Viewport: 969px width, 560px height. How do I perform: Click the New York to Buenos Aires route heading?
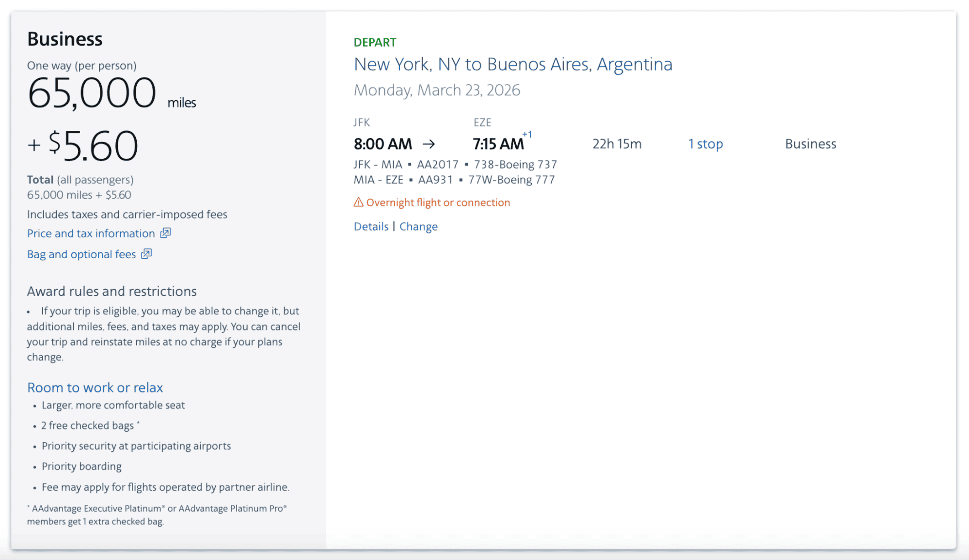point(513,64)
